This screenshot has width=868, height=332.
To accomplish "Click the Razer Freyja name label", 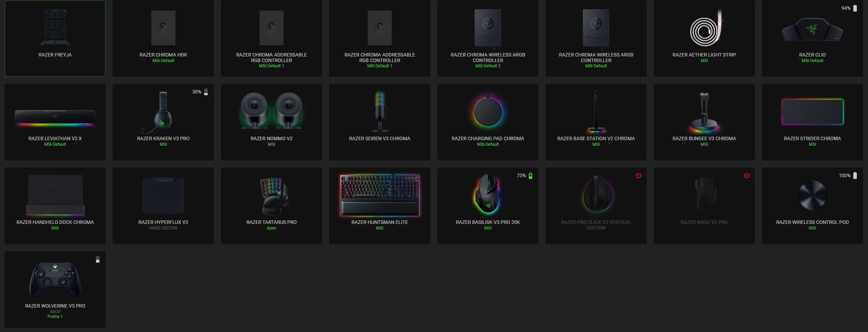I will click(x=55, y=55).
